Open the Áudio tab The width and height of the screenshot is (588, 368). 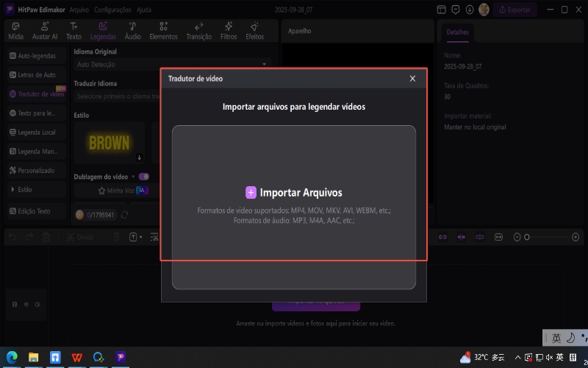[133, 31]
